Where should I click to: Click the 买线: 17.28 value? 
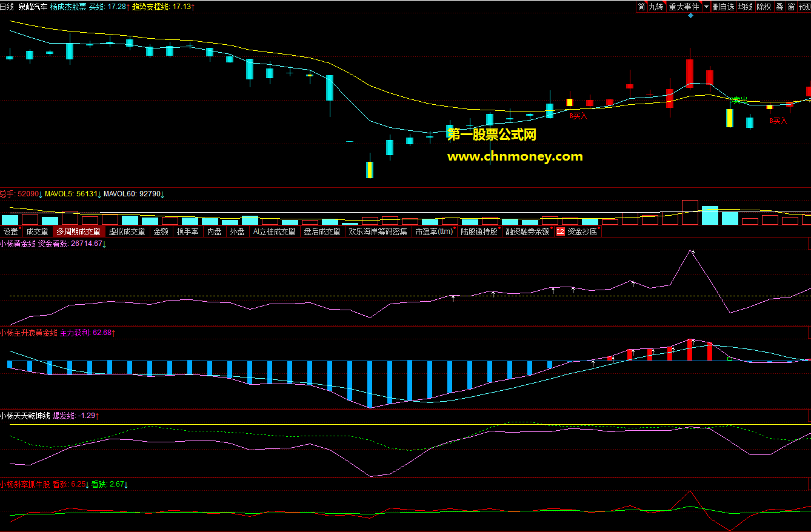[x=109, y=7]
